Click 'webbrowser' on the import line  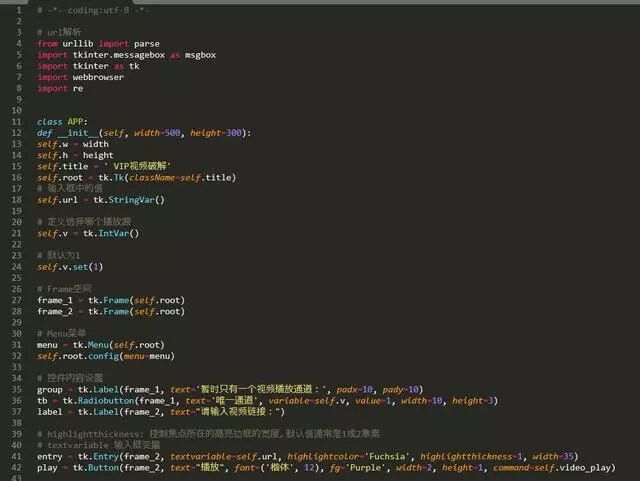[x=98, y=77]
